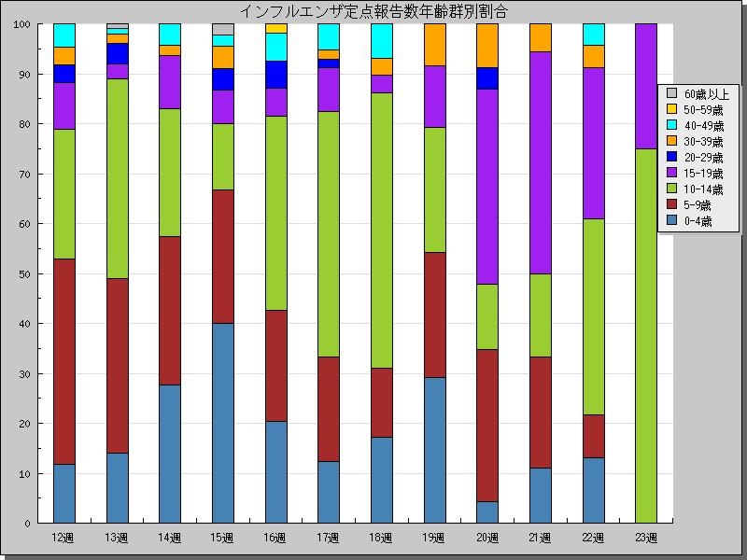Click the 19週 axis label

coord(433,539)
